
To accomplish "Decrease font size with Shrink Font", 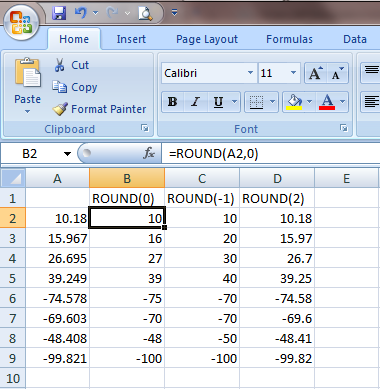I will click(x=338, y=73).
